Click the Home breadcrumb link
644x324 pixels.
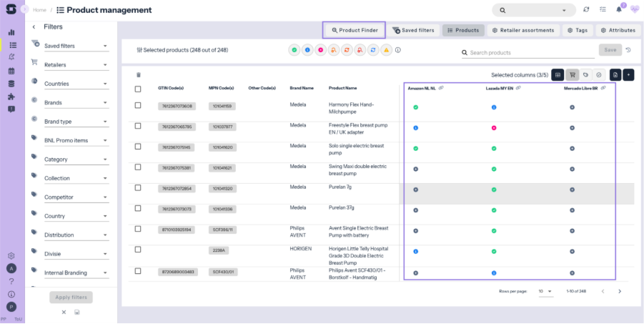(40, 10)
